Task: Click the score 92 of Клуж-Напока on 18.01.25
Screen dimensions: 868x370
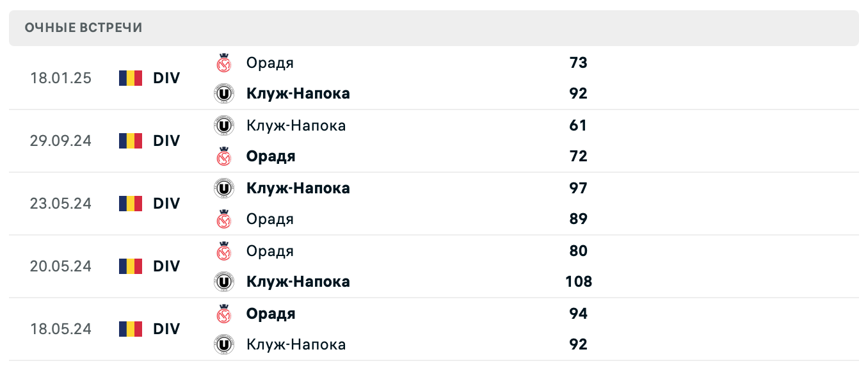Action: coord(579,93)
